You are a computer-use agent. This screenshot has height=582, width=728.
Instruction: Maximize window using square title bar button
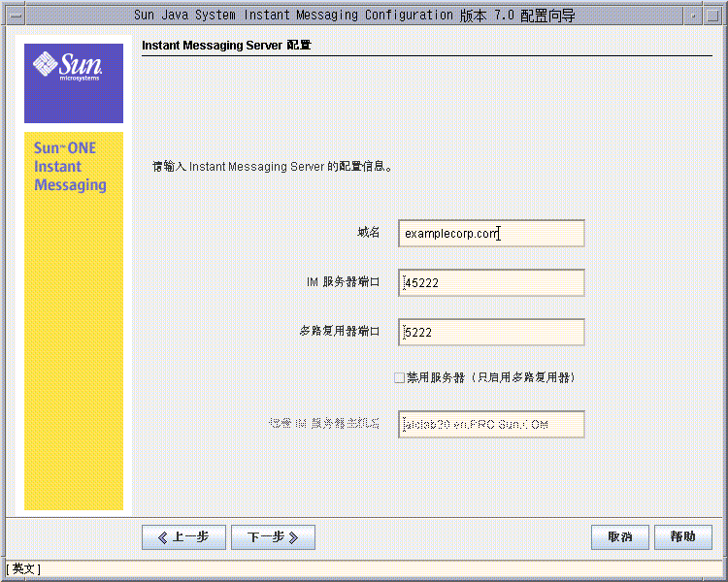(712, 16)
